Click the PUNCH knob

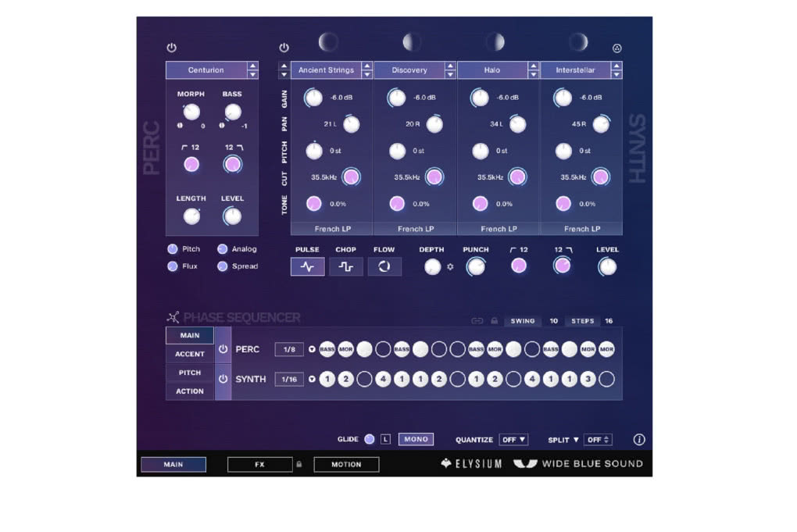coord(476,266)
